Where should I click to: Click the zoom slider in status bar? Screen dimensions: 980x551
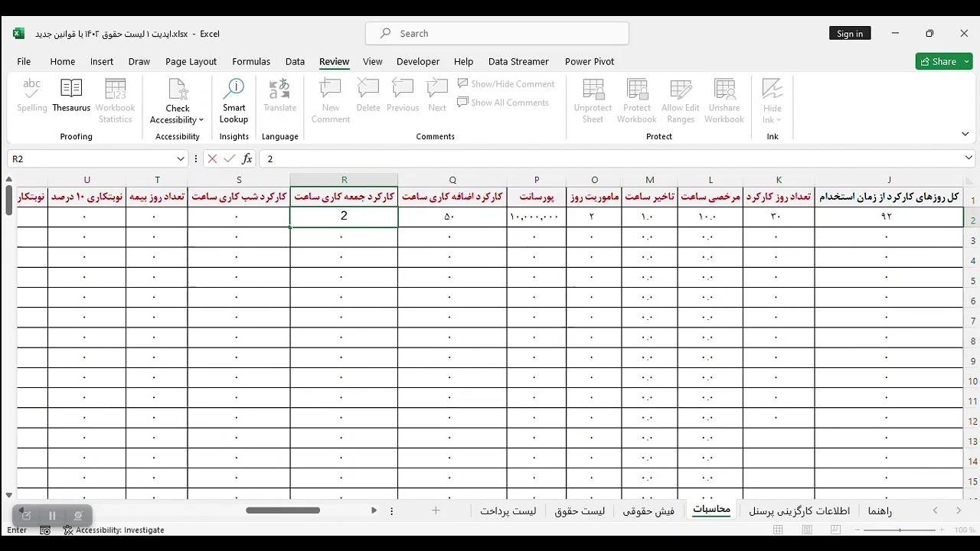(x=900, y=530)
